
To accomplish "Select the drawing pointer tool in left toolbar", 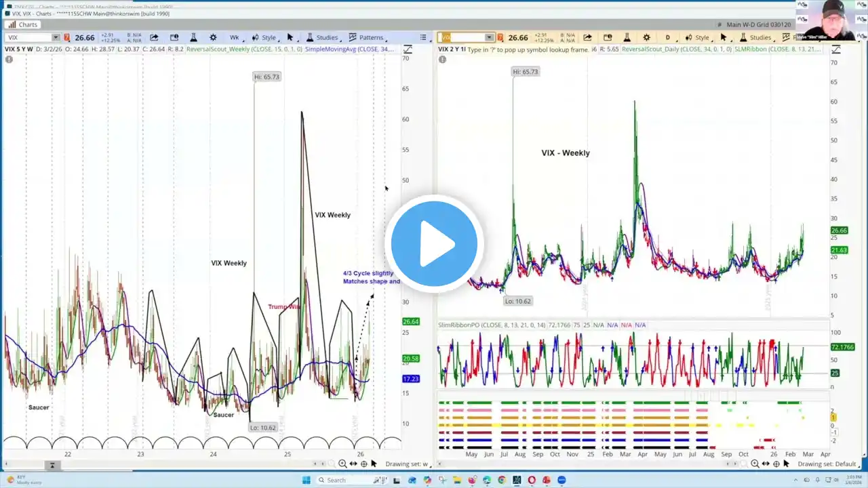I will (x=290, y=38).
